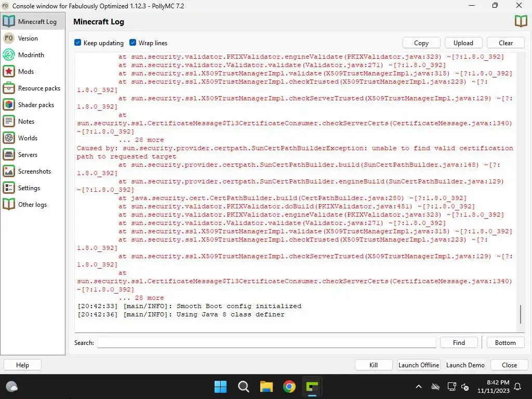
Task: Open Google Chrome from taskbar
Action: pyautogui.click(x=289, y=387)
